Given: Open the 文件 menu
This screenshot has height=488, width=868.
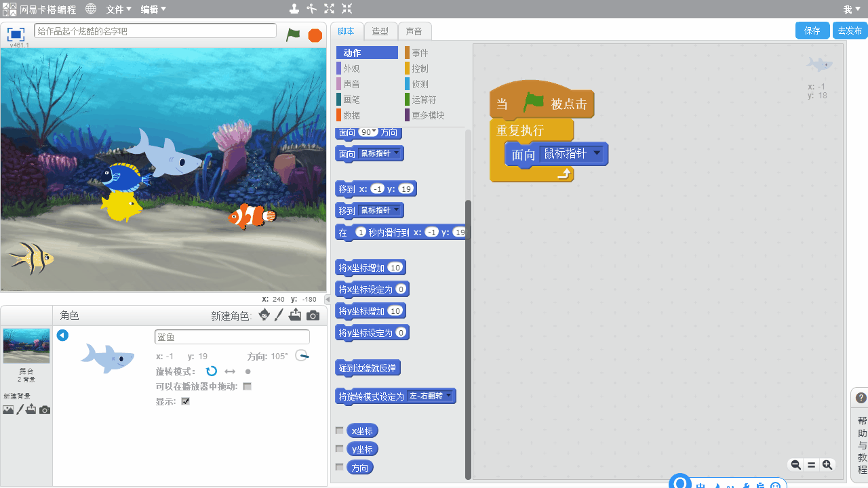Looking at the screenshot, I should point(119,9).
